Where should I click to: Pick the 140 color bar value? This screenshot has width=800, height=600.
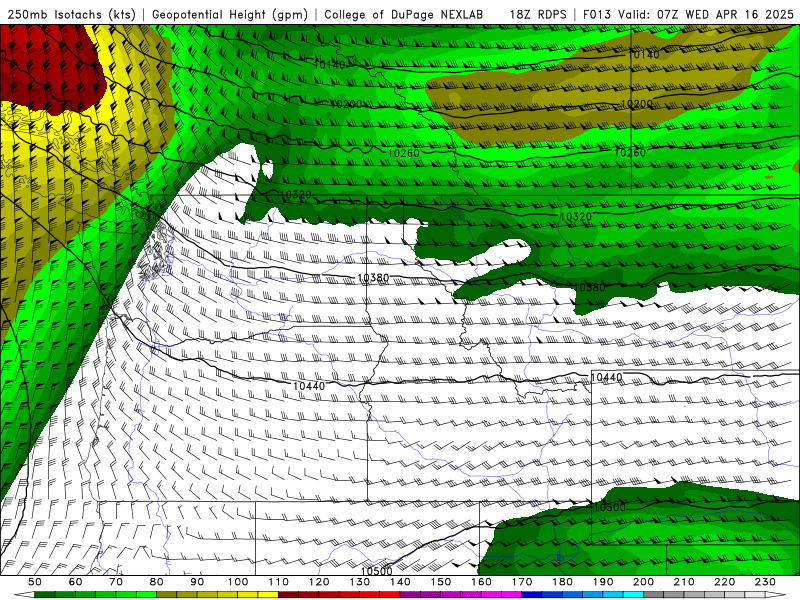tap(400, 582)
